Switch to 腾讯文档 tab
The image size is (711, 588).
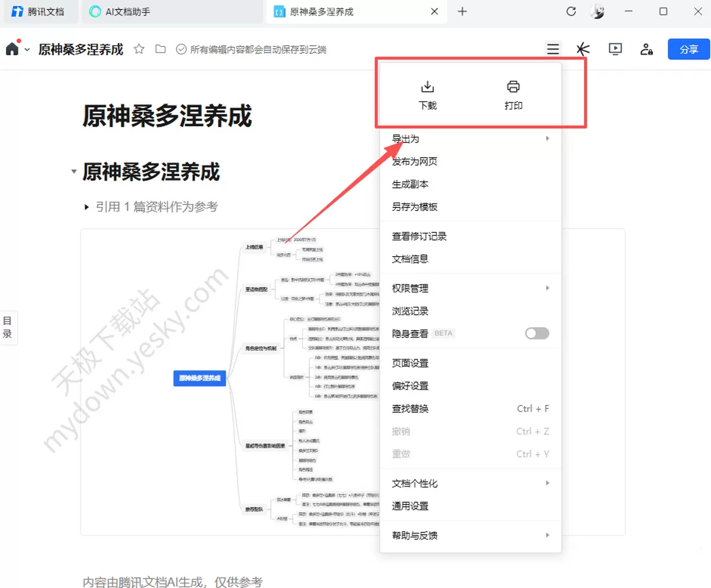coord(40,11)
